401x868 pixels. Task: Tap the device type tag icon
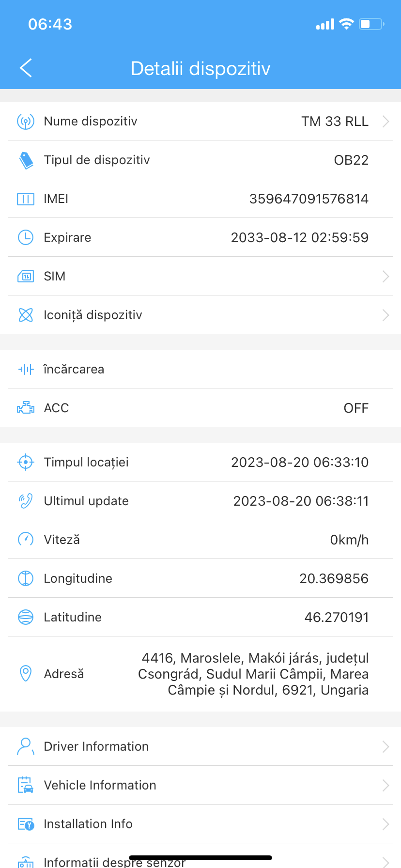26,160
